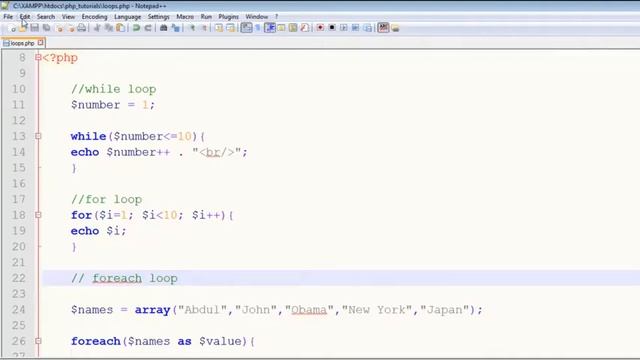Click "$value" in the foreach statement
640x360 pixels.
coord(221,341)
